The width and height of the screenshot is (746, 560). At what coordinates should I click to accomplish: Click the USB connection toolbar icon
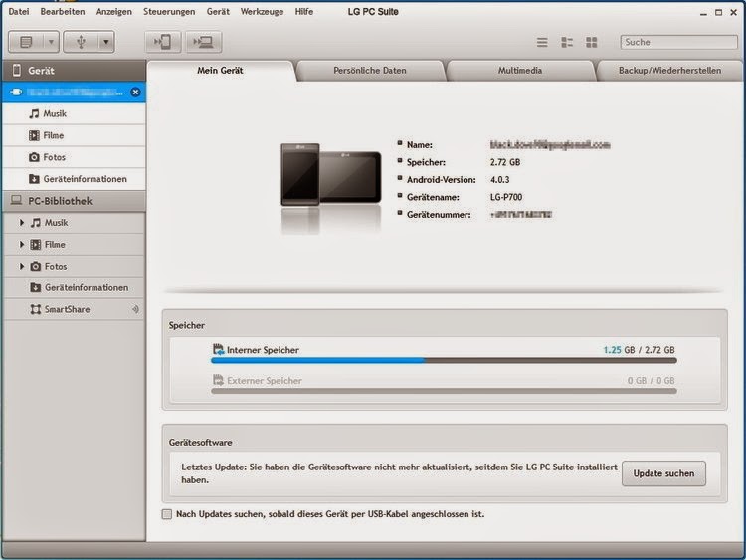pos(81,42)
